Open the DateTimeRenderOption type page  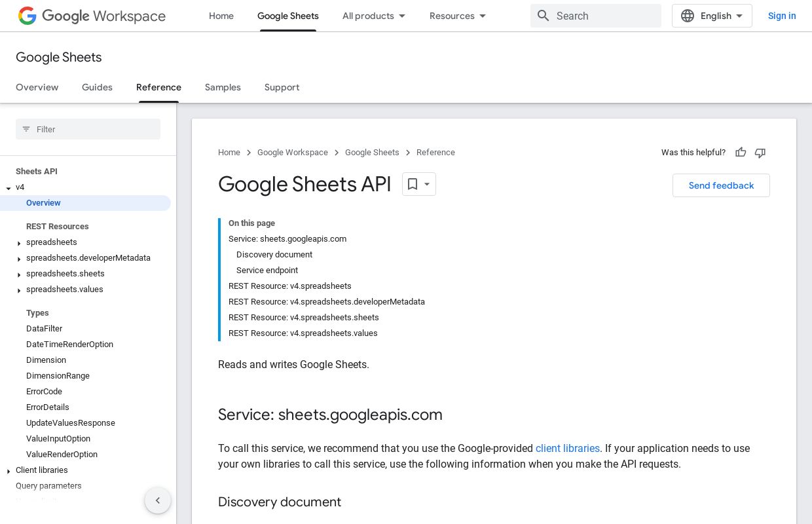pos(69,345)
